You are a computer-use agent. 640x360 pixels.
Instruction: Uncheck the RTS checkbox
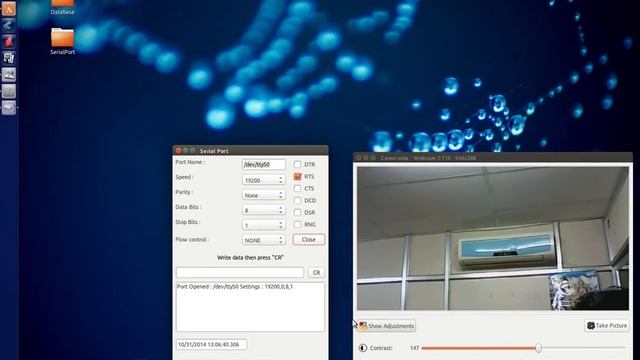tap(298, 176)
